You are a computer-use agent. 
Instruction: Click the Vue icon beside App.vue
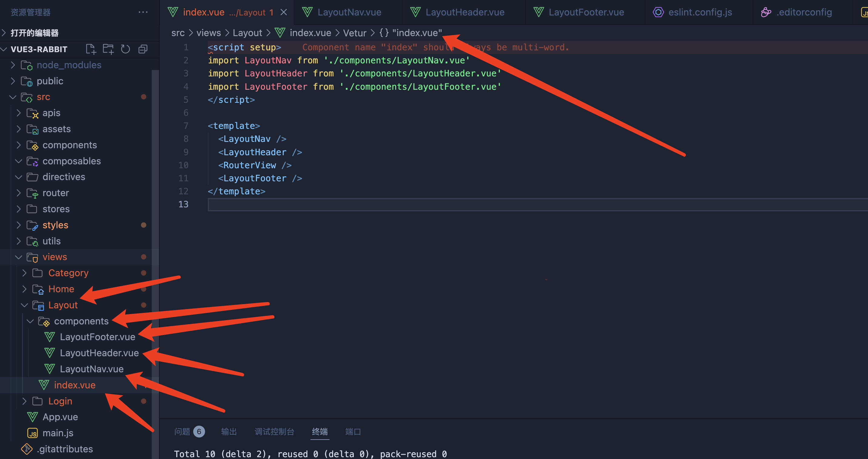(x=32, y=417)
